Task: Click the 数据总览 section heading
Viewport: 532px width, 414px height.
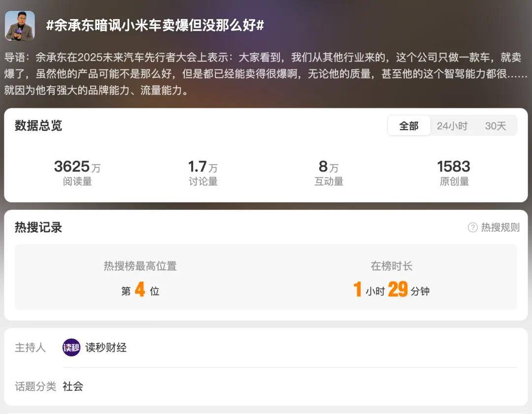Action: click(38, 126)
